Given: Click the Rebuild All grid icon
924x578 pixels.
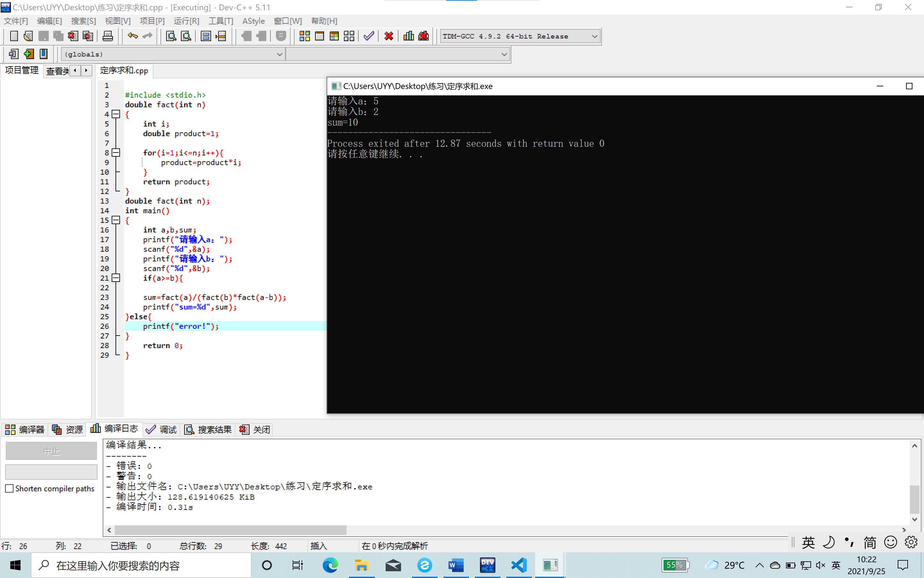Looking at the screenshot, I should click(x=349, y=36).
